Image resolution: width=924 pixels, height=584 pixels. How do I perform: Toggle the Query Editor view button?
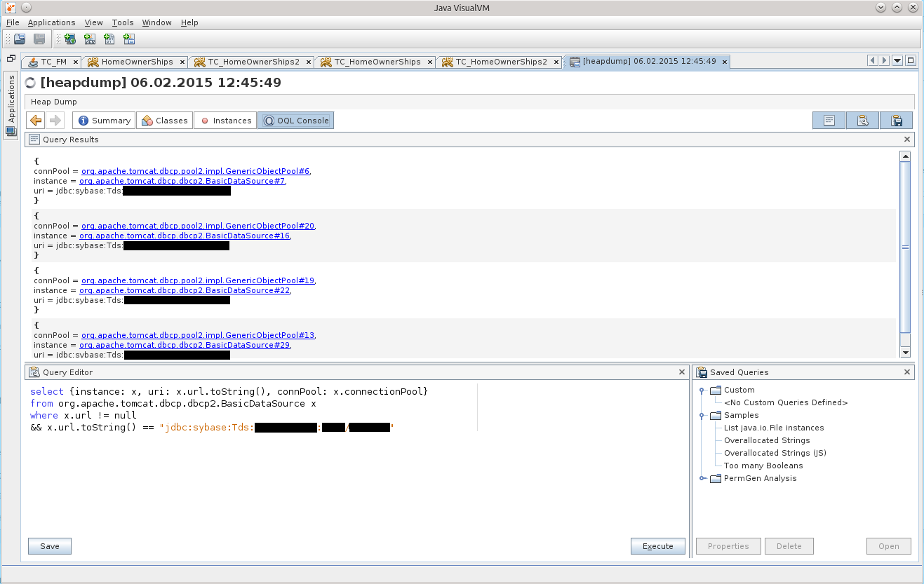pos(863,121)
